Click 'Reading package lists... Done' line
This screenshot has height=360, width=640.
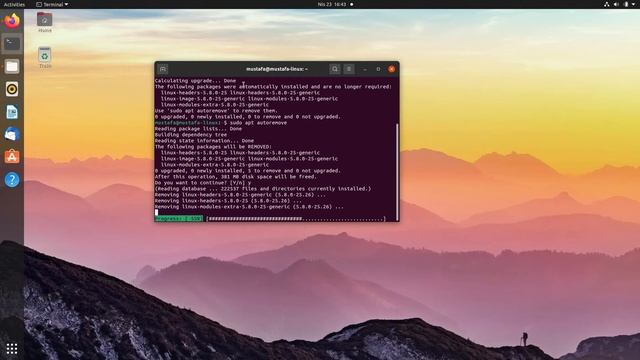(x=198, y=129)
